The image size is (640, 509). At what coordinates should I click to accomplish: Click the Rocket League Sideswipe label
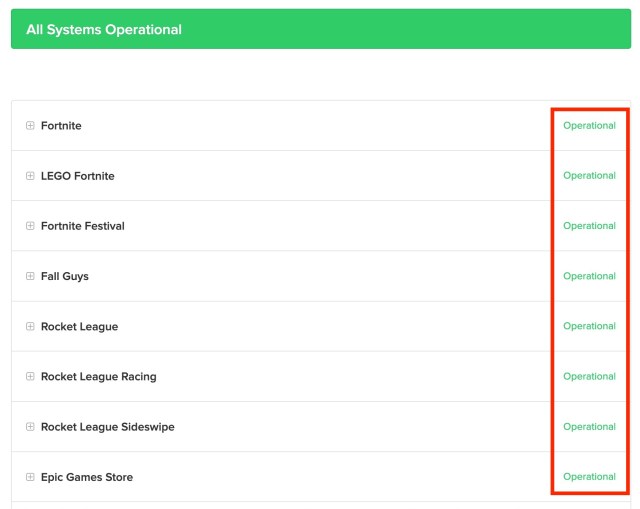click(107, 427)
